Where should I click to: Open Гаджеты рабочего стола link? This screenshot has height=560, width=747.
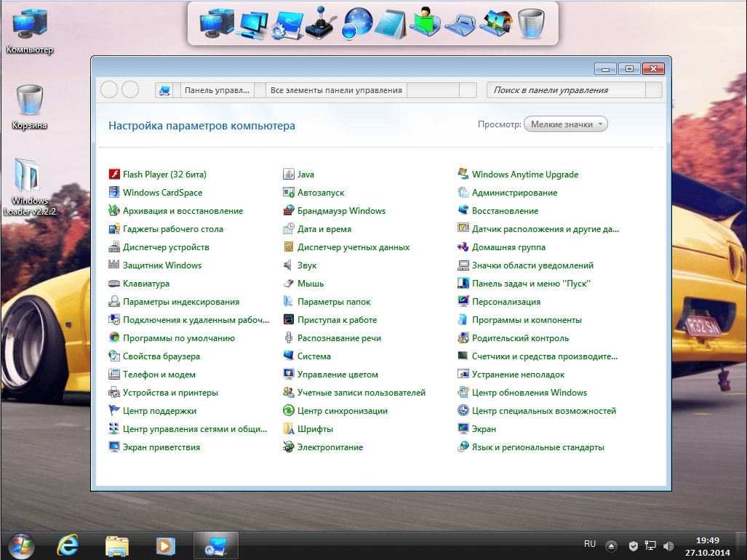(173, 229)
